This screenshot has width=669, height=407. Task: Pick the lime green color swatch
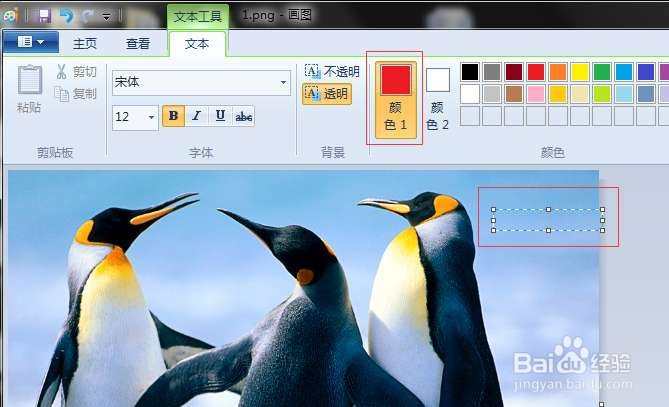click(x=602, y=94)
